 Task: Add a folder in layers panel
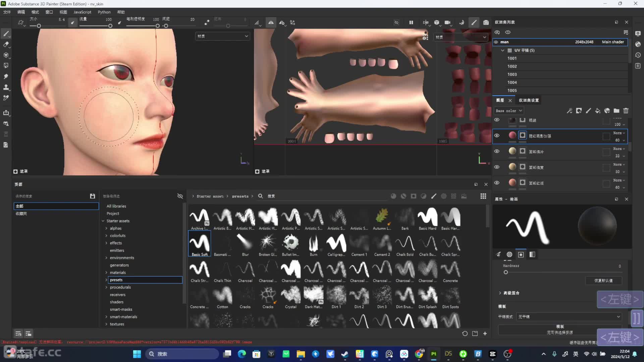click(616, 111)
